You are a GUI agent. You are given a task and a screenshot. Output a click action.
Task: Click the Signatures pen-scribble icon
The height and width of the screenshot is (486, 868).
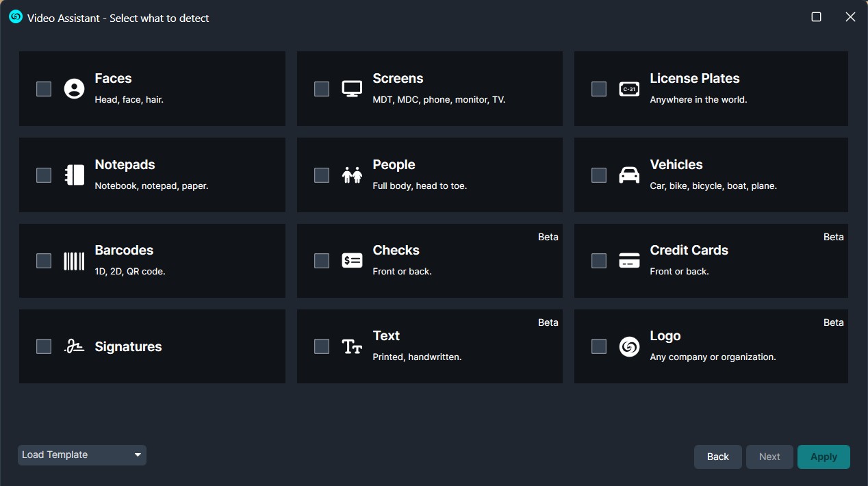pyautogui.click(x=74, y=346)
